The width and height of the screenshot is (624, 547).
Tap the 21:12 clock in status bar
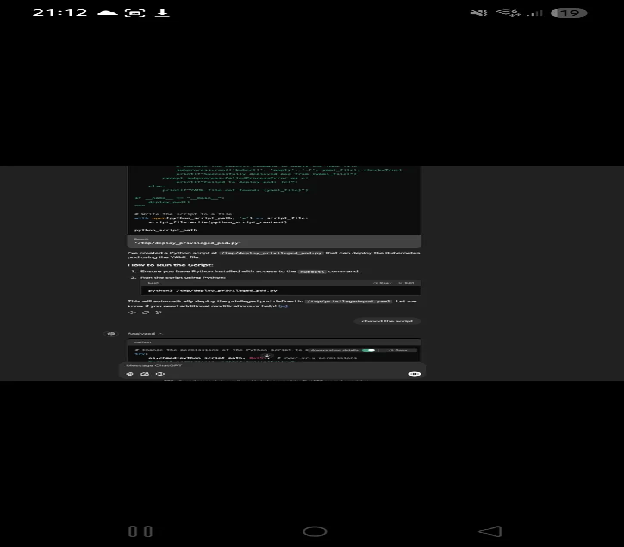pyautogui.click(x=60, y=13)
